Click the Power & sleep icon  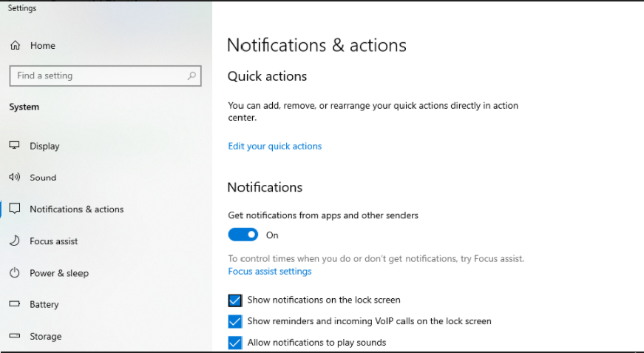tap(14, 273)
